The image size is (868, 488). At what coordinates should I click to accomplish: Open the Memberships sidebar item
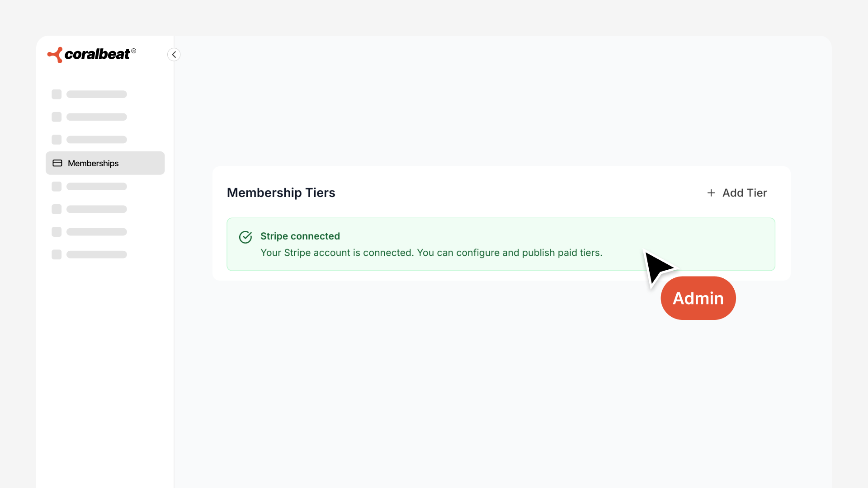pyautogui.click(x=105, y=163)
